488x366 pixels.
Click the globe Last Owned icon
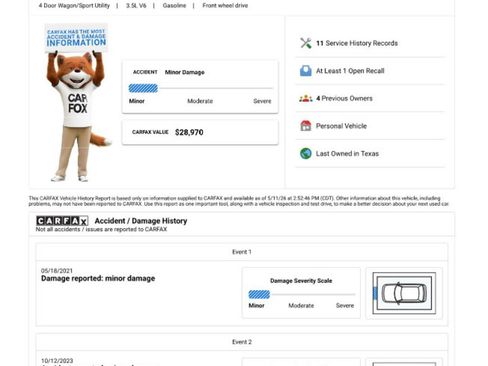click(306, 153)
